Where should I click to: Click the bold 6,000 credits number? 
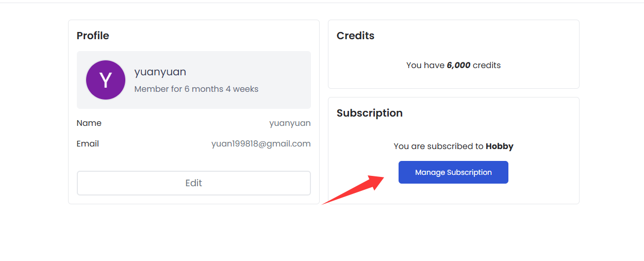(x=458, y=66)
